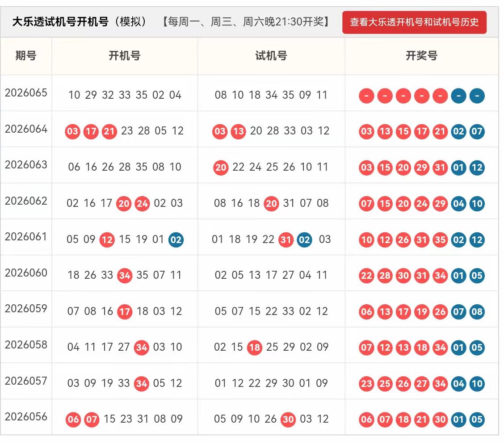The width and height of the screenshot is (504, 445).
Task: Click red ball 17 in 2026064 开机号
Action: (x=91, y=131)
